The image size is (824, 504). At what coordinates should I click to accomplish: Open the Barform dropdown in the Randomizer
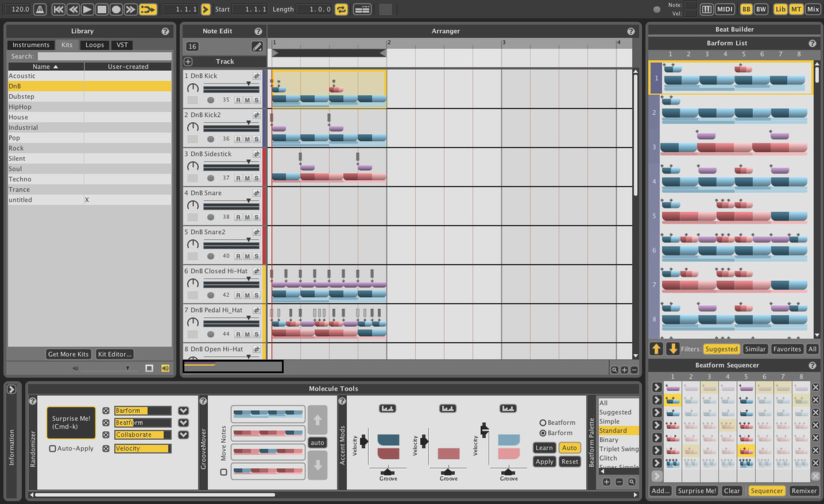183,410
